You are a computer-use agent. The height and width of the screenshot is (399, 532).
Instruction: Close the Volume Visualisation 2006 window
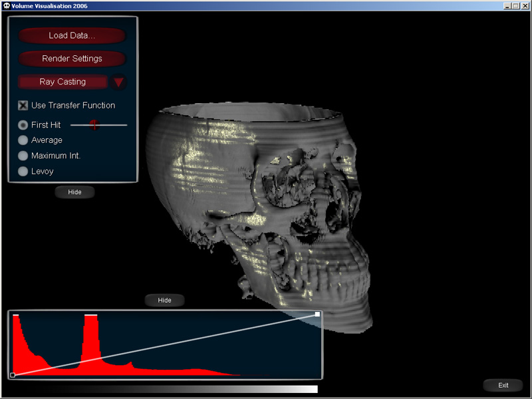click(x=525, y=6)
